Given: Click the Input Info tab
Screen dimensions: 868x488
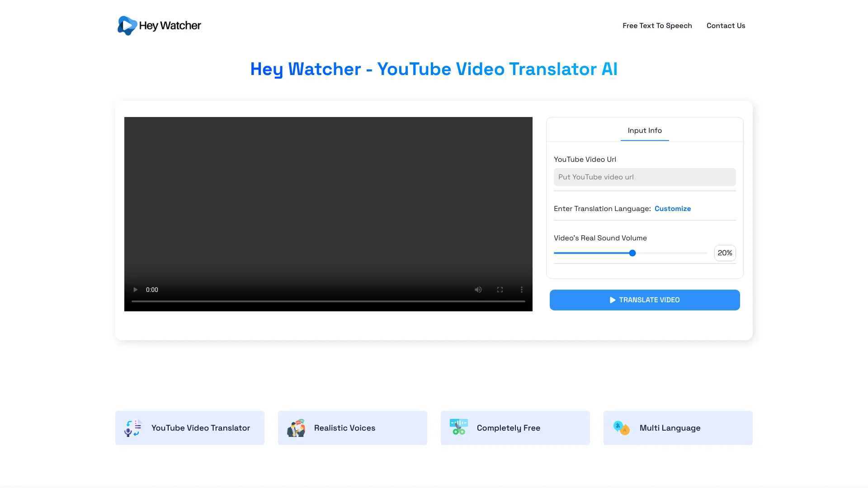Looking at the screenshot, I should [x=644, y=130].
